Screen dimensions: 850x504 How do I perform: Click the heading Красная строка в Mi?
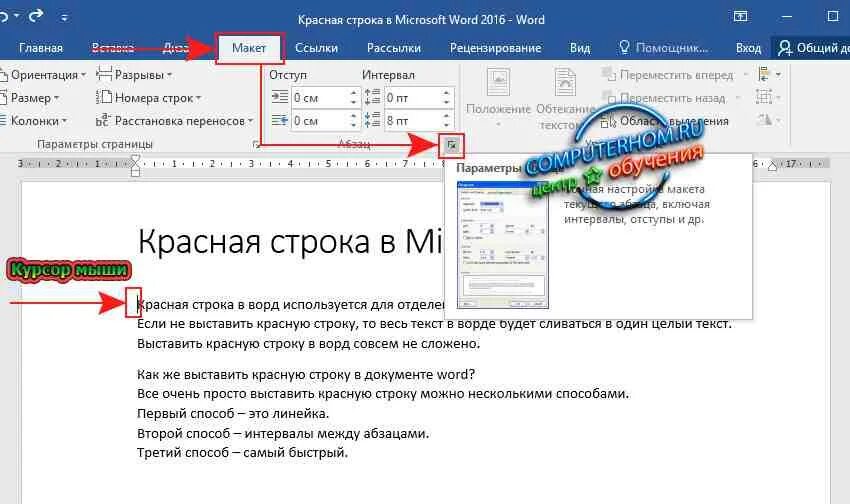pyautogui.click(x=291, y=241)
